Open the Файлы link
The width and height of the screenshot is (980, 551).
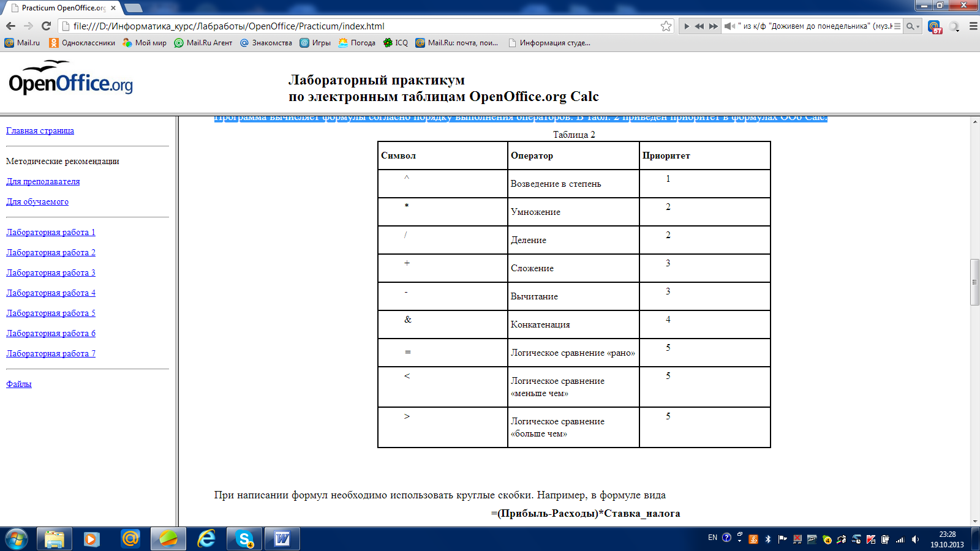click(x=18, y=384)
